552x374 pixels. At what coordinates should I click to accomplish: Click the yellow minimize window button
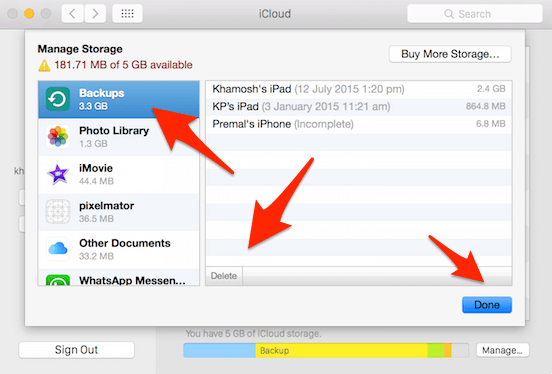pos(29,14)
